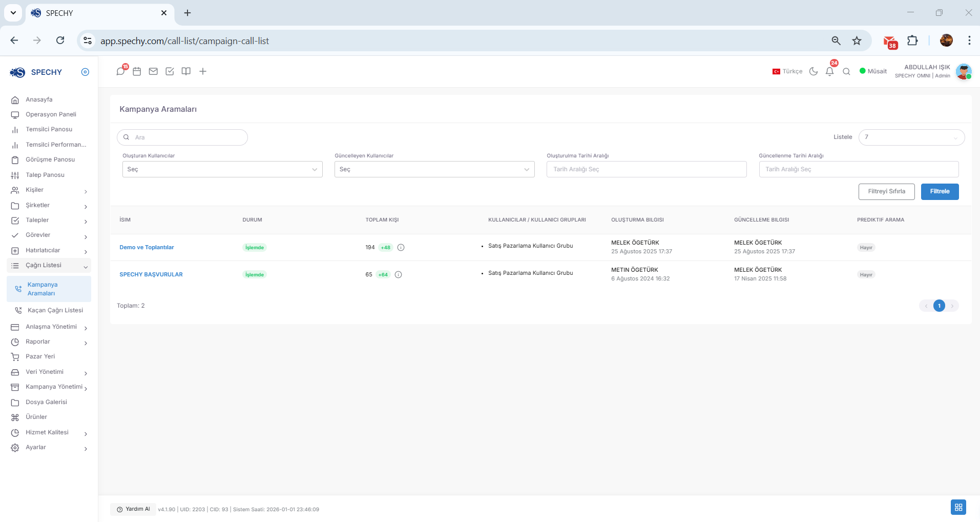Click the Filtrele button

pos(940,191)
